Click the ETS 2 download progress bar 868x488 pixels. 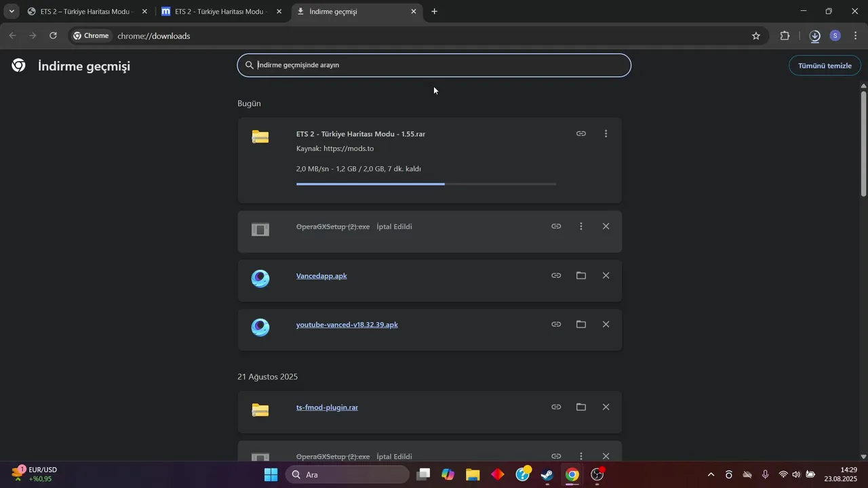pos(426,184)
